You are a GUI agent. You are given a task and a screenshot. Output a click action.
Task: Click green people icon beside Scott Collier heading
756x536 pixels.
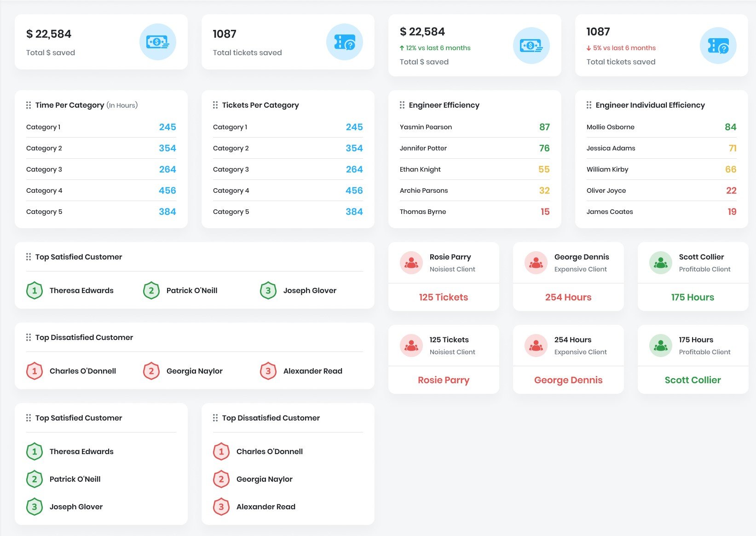(x=661, y=263)
